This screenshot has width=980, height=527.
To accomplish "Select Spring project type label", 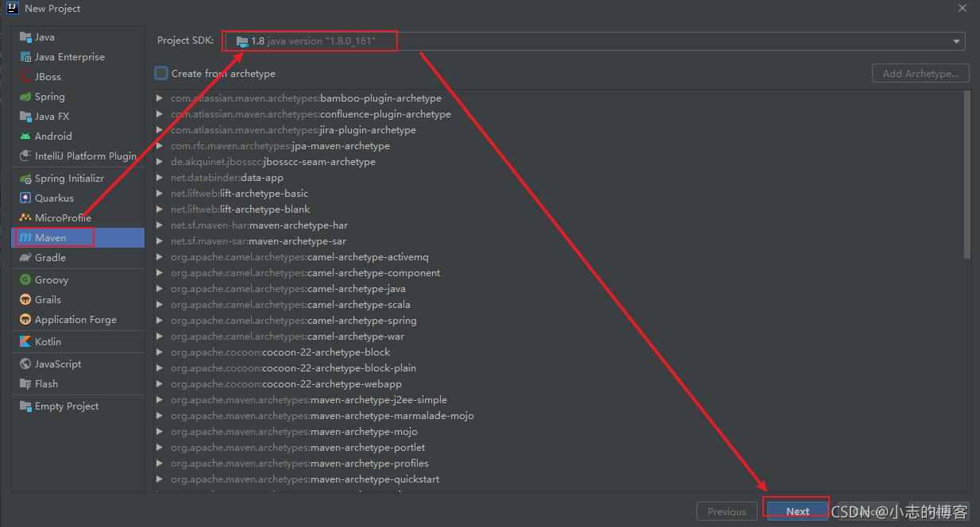I will point(50,96).
